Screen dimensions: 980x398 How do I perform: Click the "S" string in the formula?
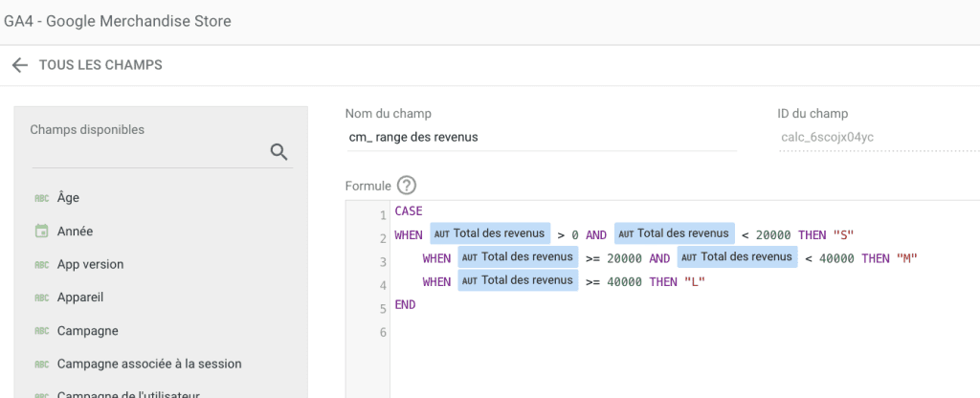(844, 235)
